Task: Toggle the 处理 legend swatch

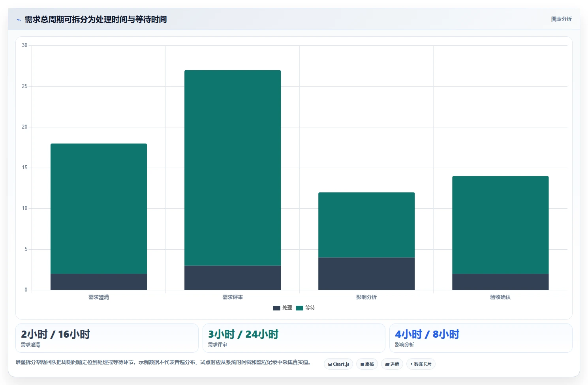Action: coord(276,308)
